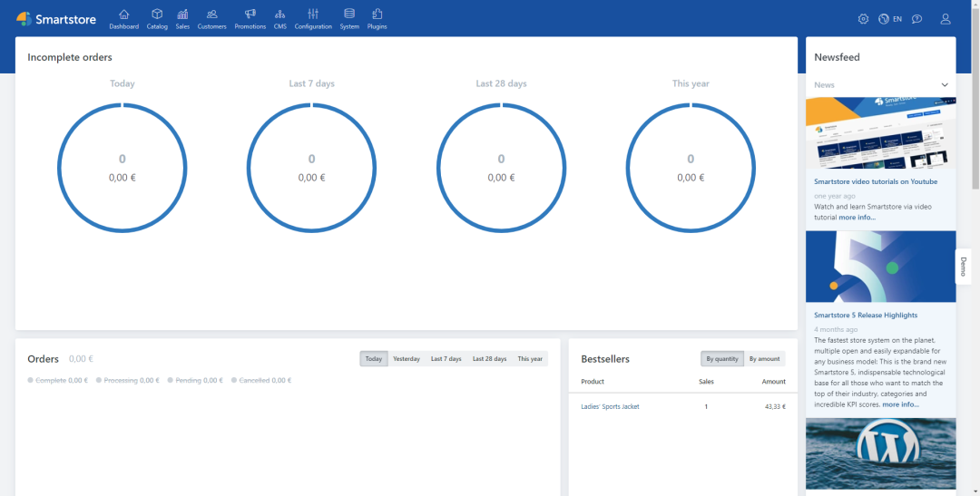Click the Sales column header
980x496 pixels.
(706, 382)
